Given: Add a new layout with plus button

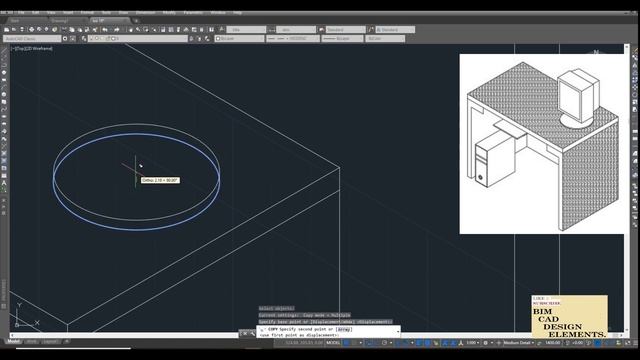Looking at the screenshot, I should [x=67, y=341].
